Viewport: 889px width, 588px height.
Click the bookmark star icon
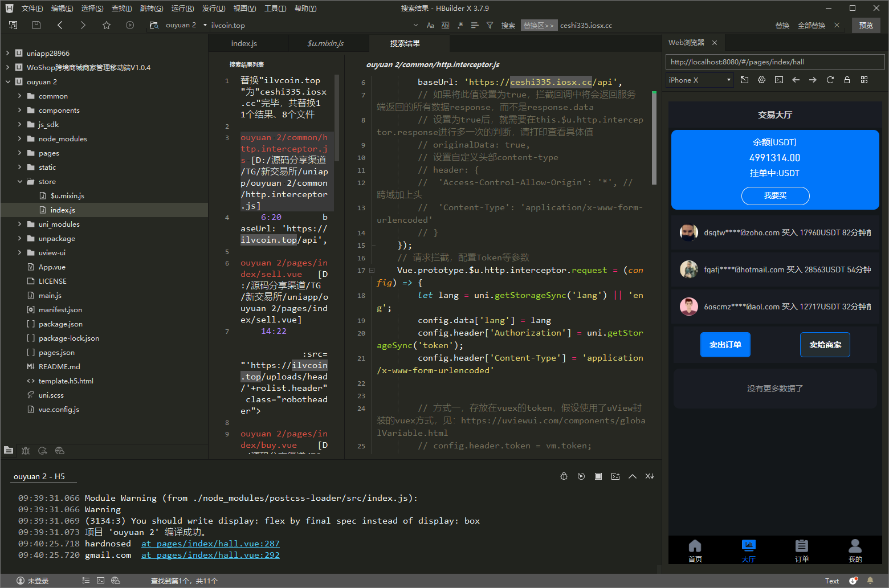pyautogui.click(x=107, y=25)
